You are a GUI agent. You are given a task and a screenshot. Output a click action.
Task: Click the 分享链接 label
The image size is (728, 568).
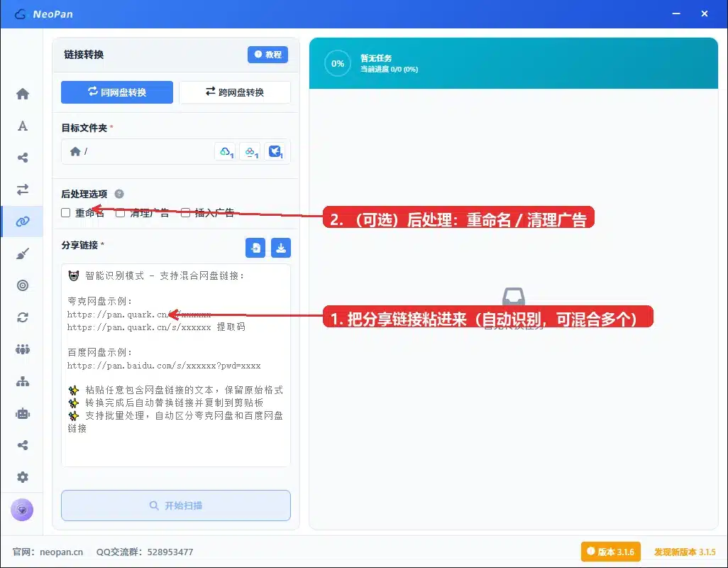coord(80,245)
